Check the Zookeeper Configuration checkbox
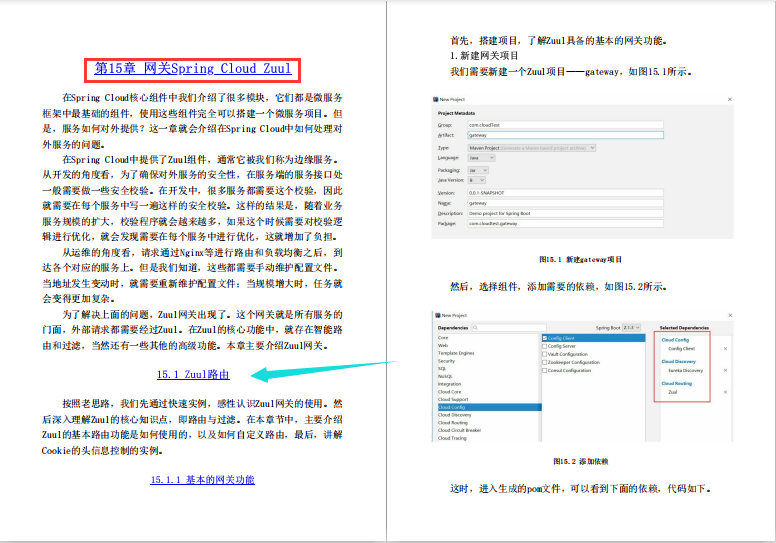This screenshot has height=543, width=776. tap(545, 362)
